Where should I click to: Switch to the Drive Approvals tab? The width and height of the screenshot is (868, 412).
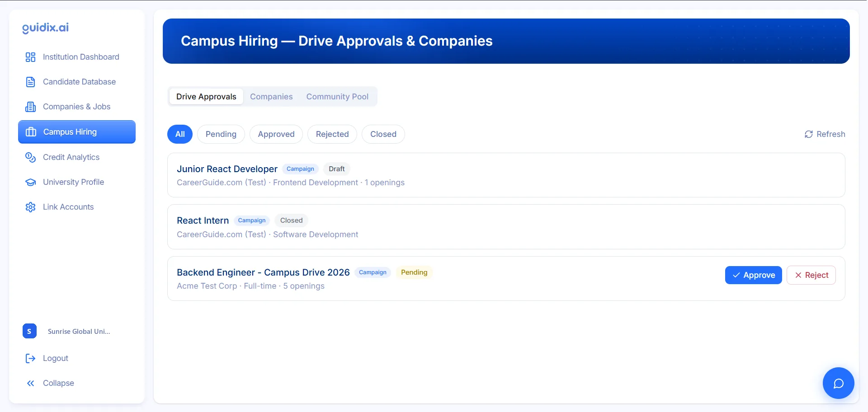(206, 97)
